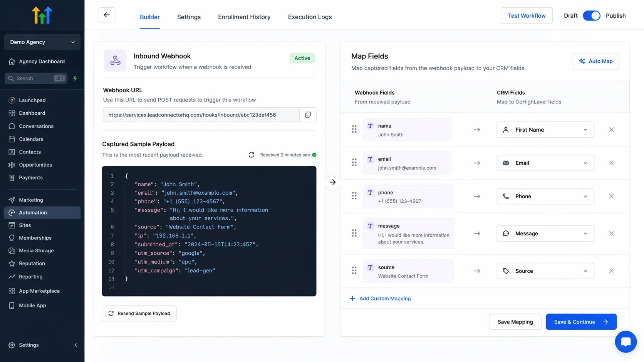The height and width of the screenshot is (362, 644).
Task: Grab the drag handle for source row
Action: click(354, 270)
